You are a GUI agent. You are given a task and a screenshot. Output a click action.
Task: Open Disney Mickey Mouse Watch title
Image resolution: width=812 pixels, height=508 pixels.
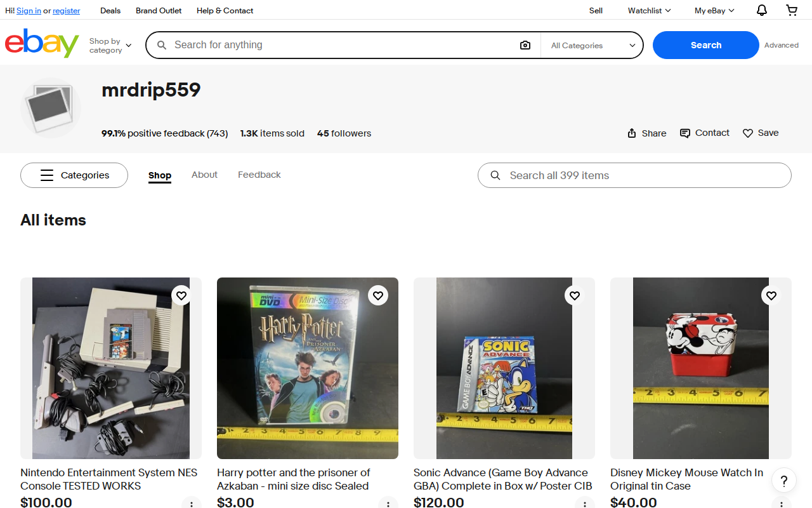(687, 479)
